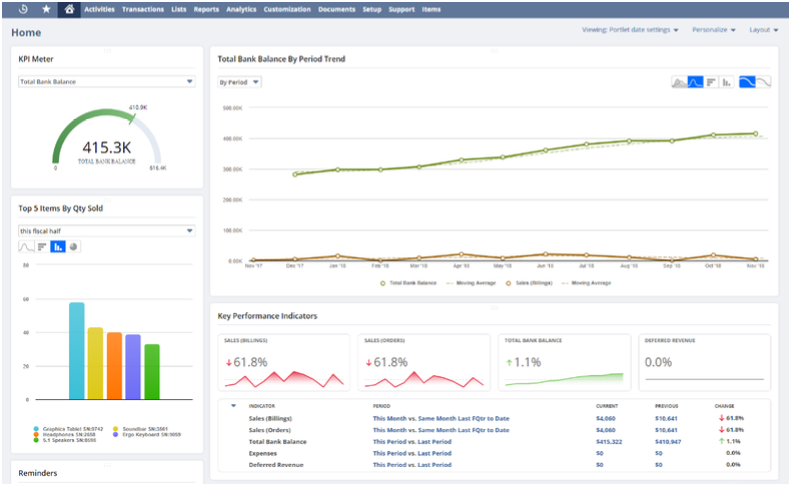Click the Deferred Revenue KPI tile
789x486 pixels.
(x=706, y=363)
